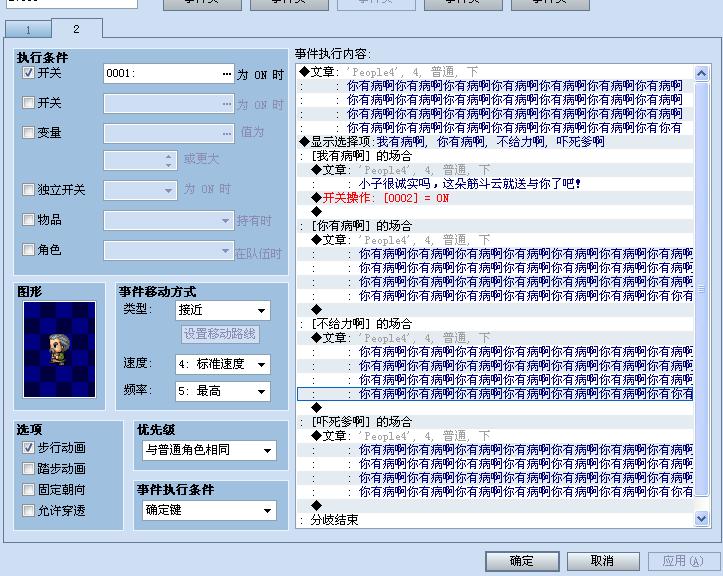Viewport: 723px width, 576px height.
Task: Select the [你有病啊] 的场合 branch line
Action: click(496, 226)
